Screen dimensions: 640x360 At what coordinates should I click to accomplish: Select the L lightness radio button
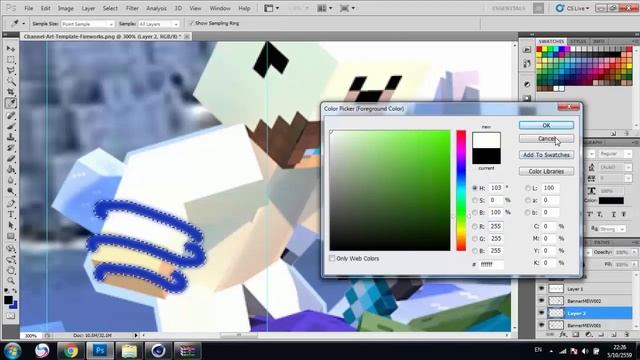pyautogui.click(x=528, y=188)
